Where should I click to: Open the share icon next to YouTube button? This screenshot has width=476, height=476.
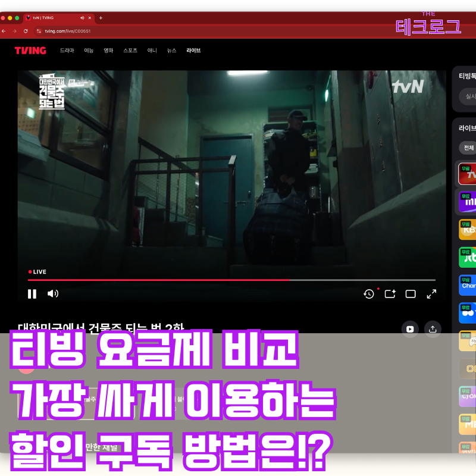(433, 328)
